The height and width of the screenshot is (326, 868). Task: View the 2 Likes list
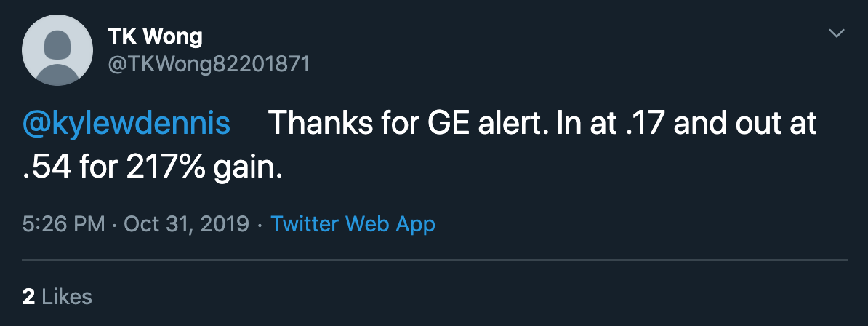(57, 297)
